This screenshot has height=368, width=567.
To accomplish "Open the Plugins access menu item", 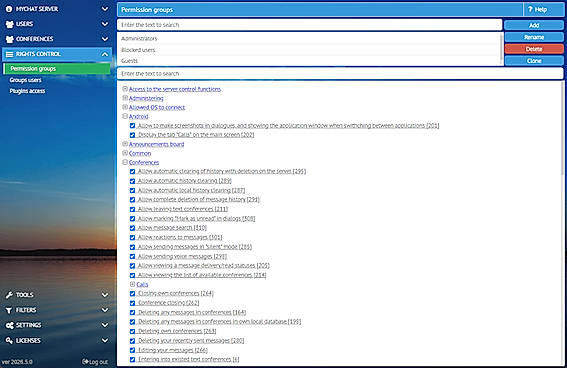I will pos(27,91).
